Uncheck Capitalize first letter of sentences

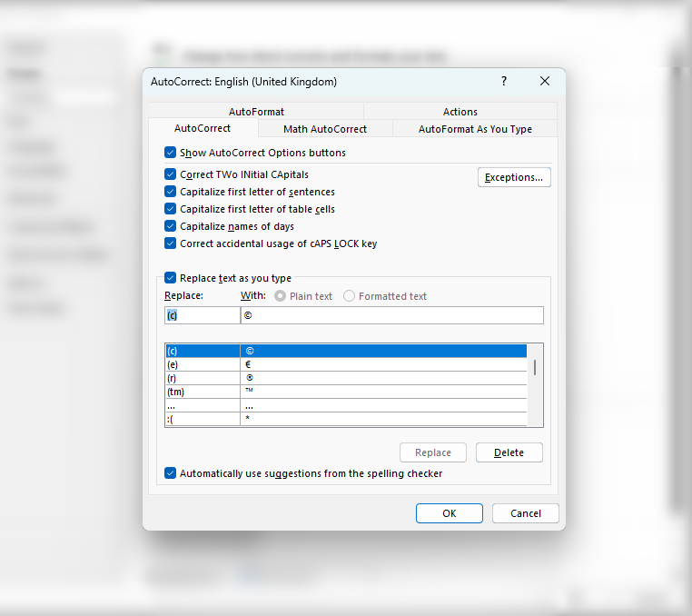coord(170,192)
